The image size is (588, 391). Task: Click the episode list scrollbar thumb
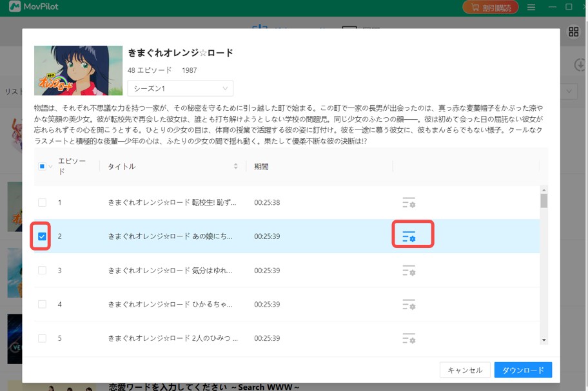[x=544, y=201]
